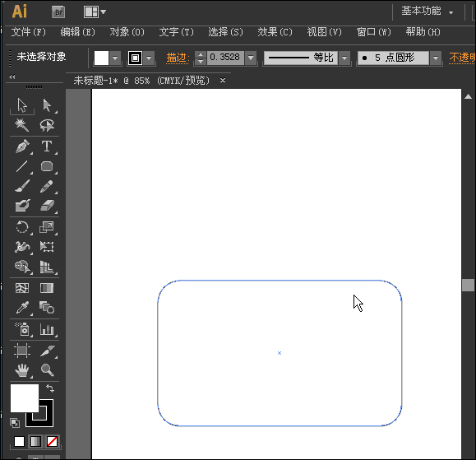Set paint mode to None
This screenshot has width=476, height=460.
(52, 441)
